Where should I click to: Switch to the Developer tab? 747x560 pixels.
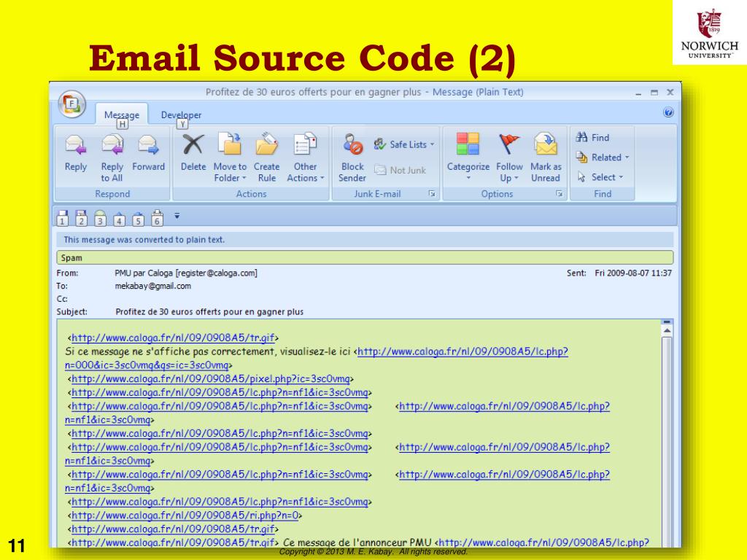pos(181,114)
